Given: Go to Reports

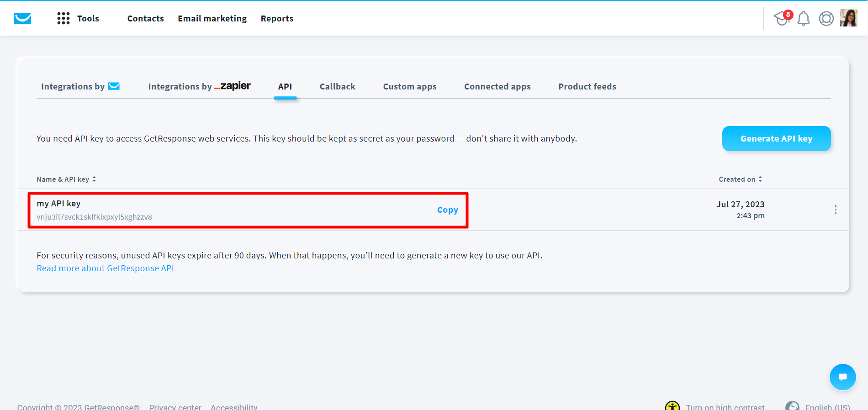Looking at the screenshot, I should tap(277, 18).
